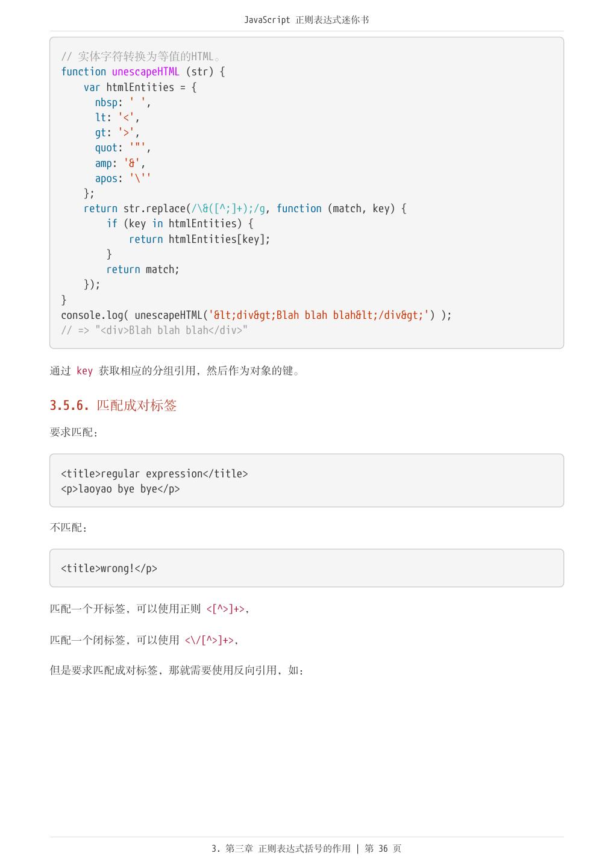Click the 'wrong!' mismatched tag code line
This screenshot has width=614, height=868.
pos(109,568)
